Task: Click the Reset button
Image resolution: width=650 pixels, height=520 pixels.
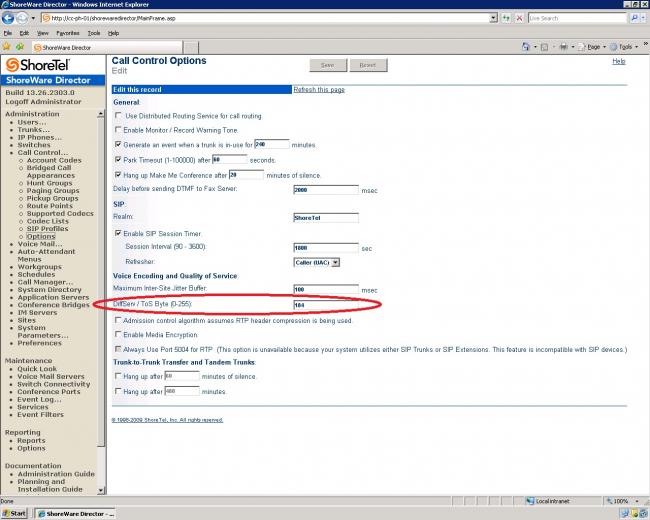Action: pyautogui.click(x=368, y=65)
